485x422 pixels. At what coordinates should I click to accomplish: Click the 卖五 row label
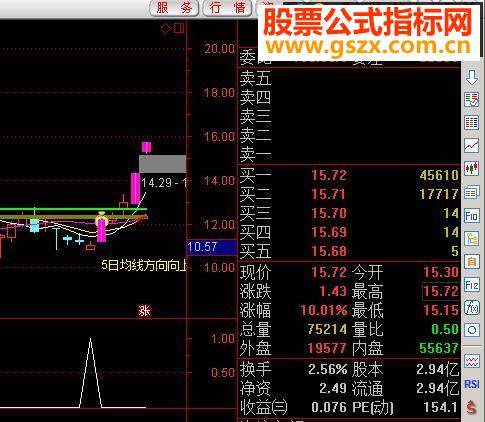coord(255,79)
